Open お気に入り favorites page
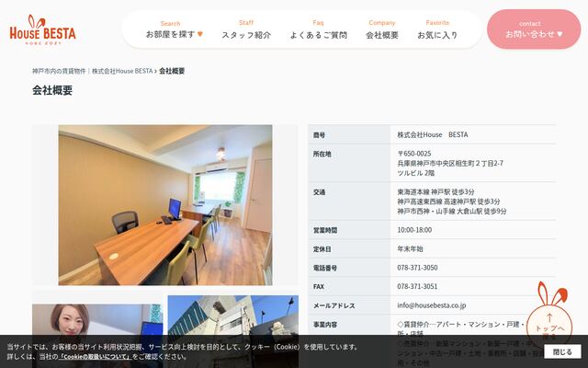 [437, 30]
